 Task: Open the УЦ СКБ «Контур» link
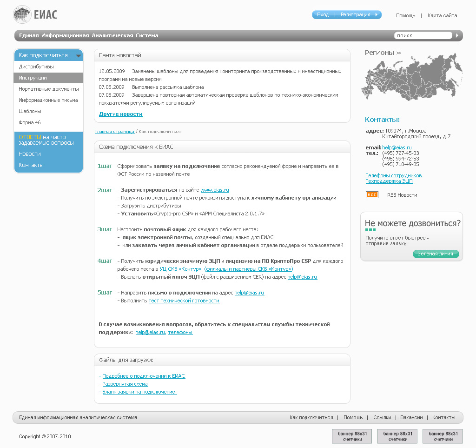pyautogui.click(x=180, y=269)
